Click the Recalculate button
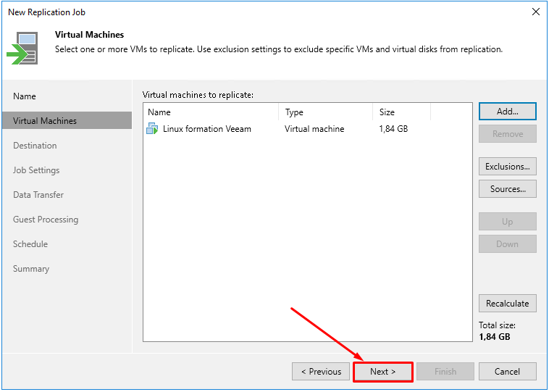Screen dimensions: 549x392 (507, 304)
